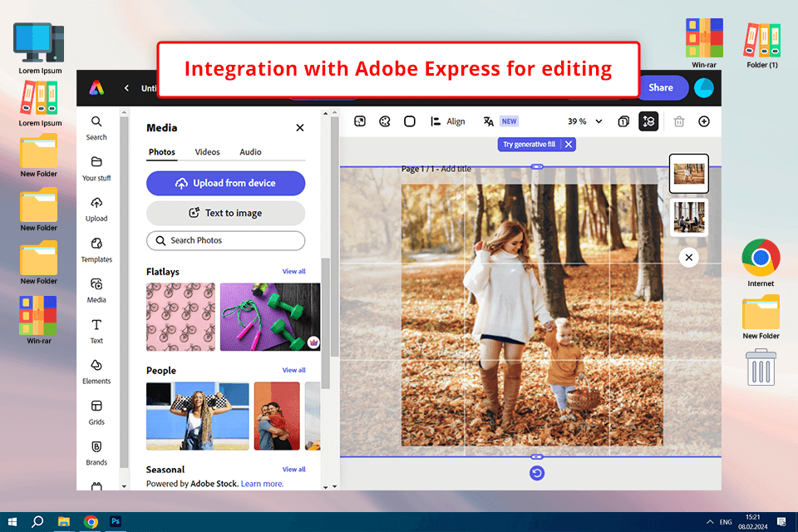
Task: Click Text to image button
Action: coord(226,213)
